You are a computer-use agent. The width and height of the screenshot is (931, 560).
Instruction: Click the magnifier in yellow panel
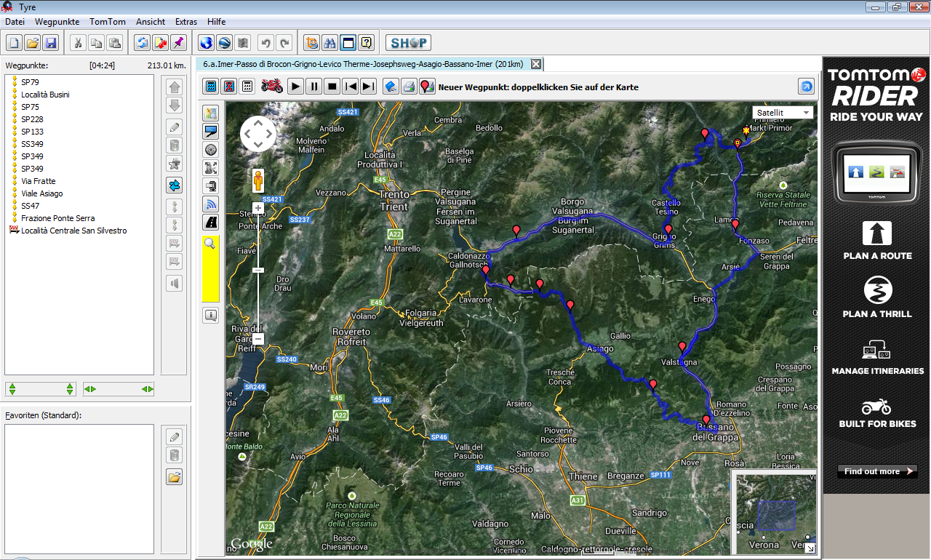click(x=210, y=244)
